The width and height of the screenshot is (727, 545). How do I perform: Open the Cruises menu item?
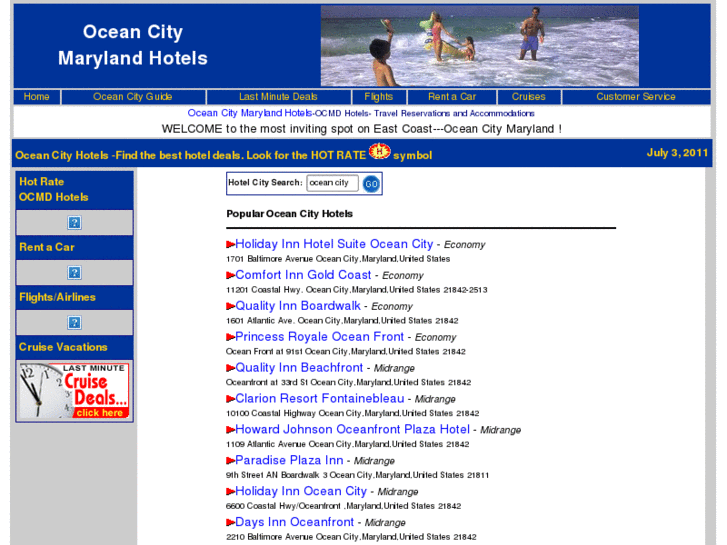click(x=529, y=96)
